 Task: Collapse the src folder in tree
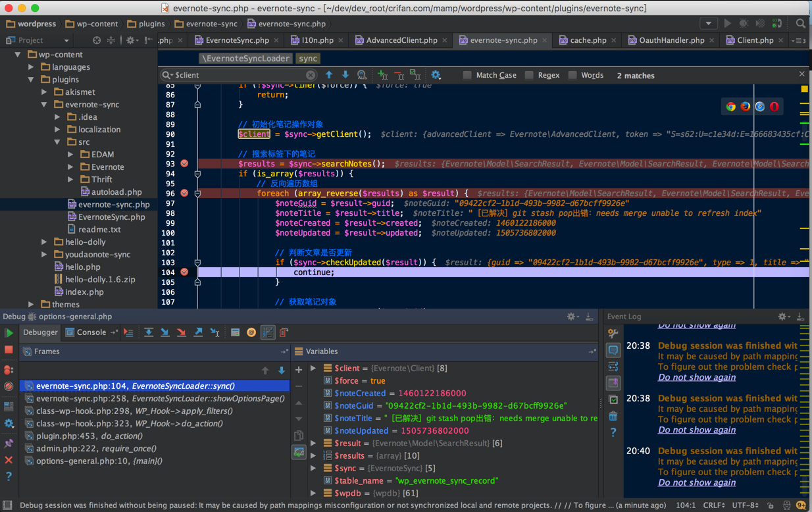pos(57,142)
